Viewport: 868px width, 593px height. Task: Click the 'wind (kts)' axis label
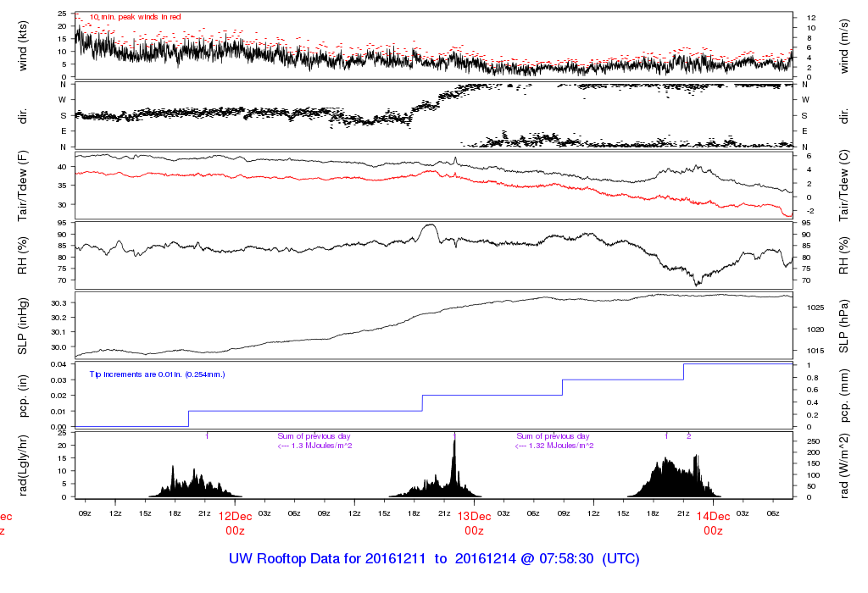pyautogui.click(x=23, y=46)
